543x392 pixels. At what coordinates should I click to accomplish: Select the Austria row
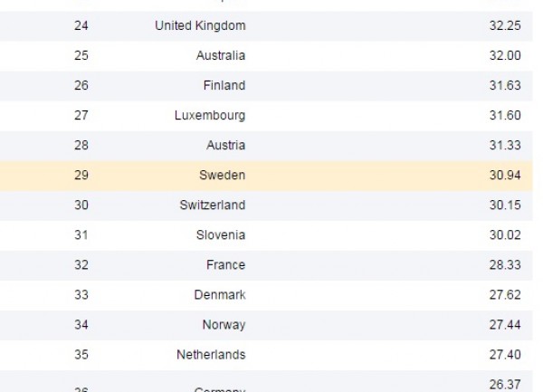coord(266,146)
